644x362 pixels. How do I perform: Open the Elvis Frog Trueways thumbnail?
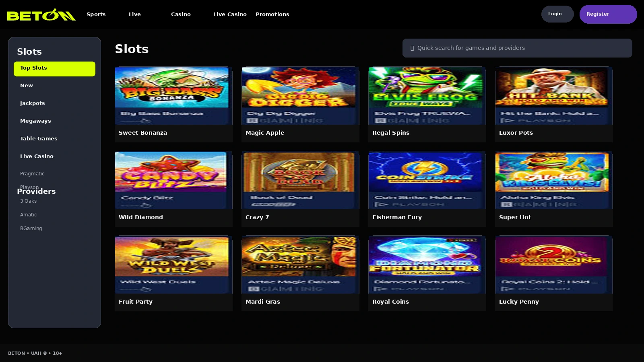(x=427, y=96)
